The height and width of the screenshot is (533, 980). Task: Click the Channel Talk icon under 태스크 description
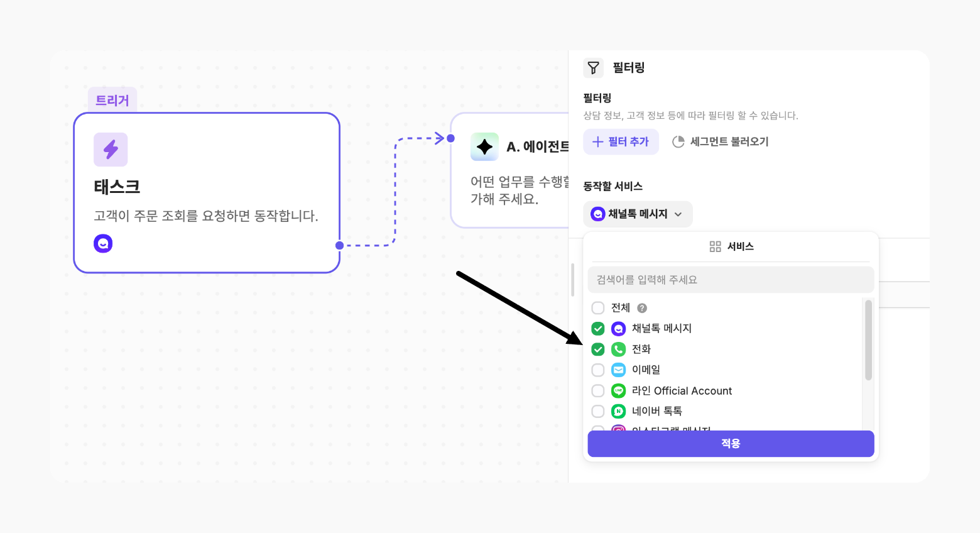pyautogui.click(x=103, y=243)
